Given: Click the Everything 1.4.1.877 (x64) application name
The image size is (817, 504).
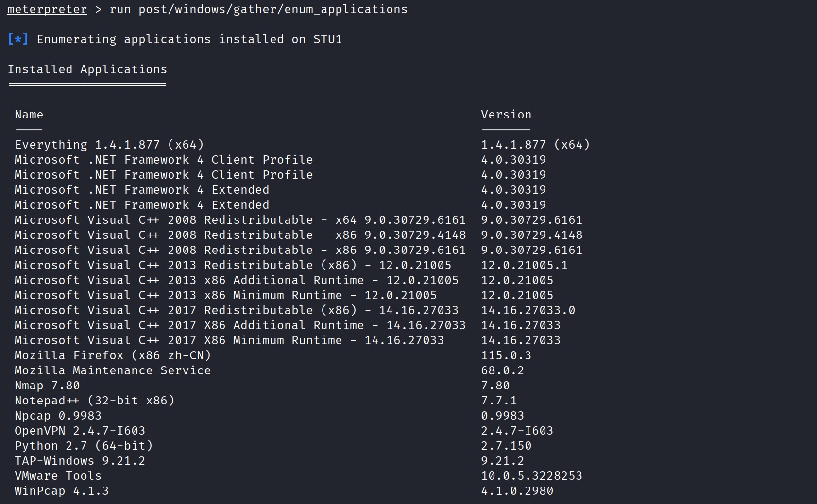Looking at the screenshot, I should 109,145.
